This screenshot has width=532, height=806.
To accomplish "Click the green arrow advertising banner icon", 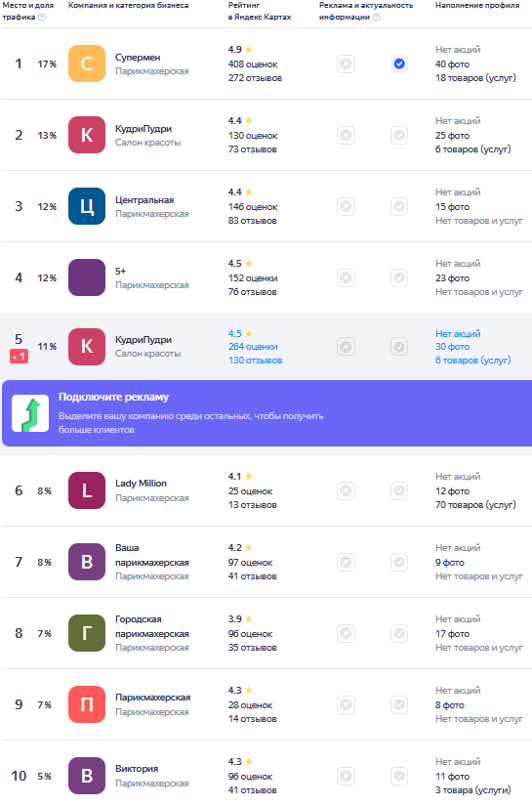I will 30,413.
